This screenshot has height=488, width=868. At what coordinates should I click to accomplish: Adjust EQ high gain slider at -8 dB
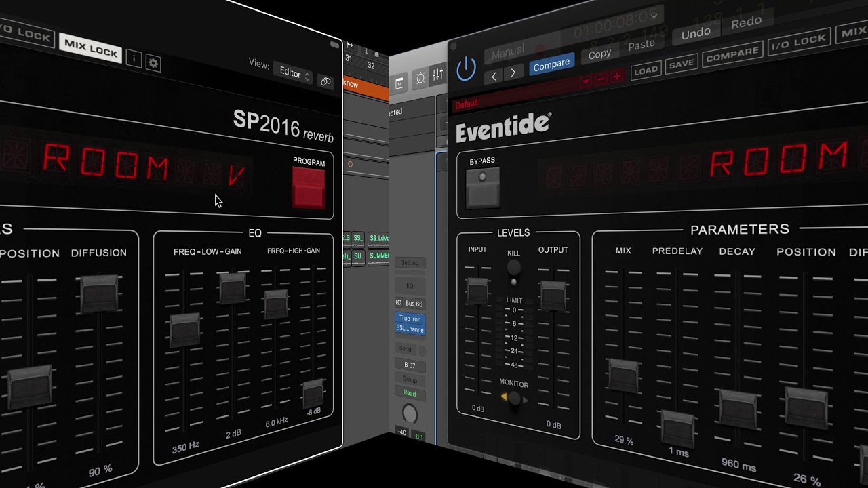313,393
